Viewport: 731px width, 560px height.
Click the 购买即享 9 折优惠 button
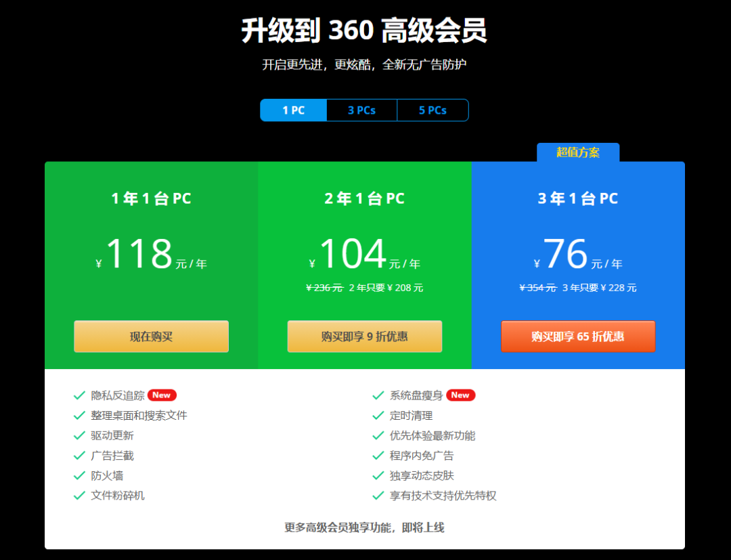[x=364, y=336]
